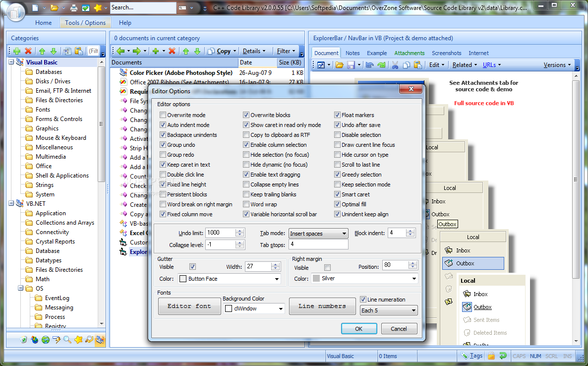Click the new document icon in title toolbar
The image size is (588, 366).
[x=35, y=7]
